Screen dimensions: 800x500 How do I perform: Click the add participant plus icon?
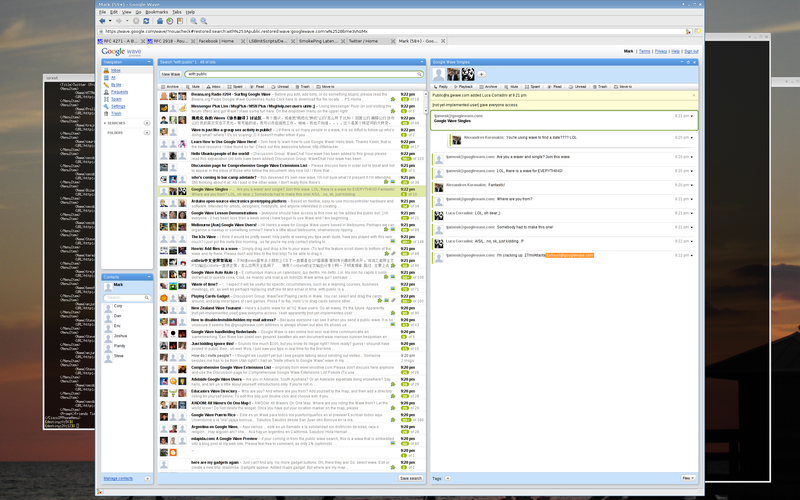[481, 74]
